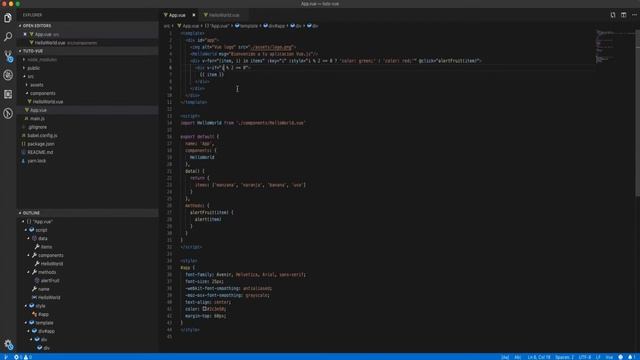The width and height of the screenshot is (640, 360).
Task: Open the Manage gear menu
Action: click(x=8, y=344)
